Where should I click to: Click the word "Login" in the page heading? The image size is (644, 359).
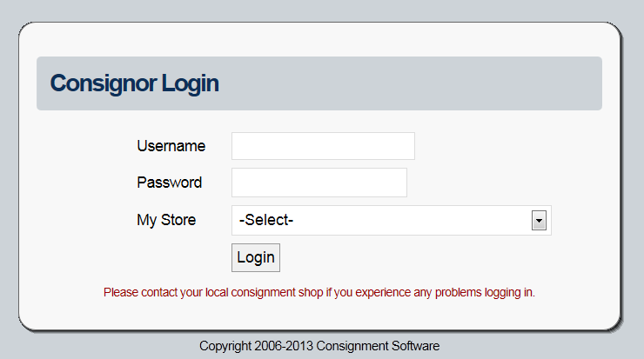(x=191, y=83)
